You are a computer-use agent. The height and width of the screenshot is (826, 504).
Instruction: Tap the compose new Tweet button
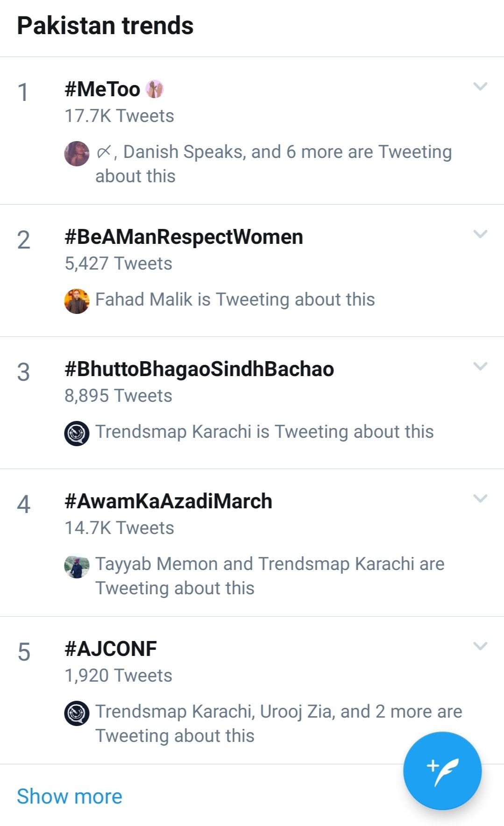442,770
